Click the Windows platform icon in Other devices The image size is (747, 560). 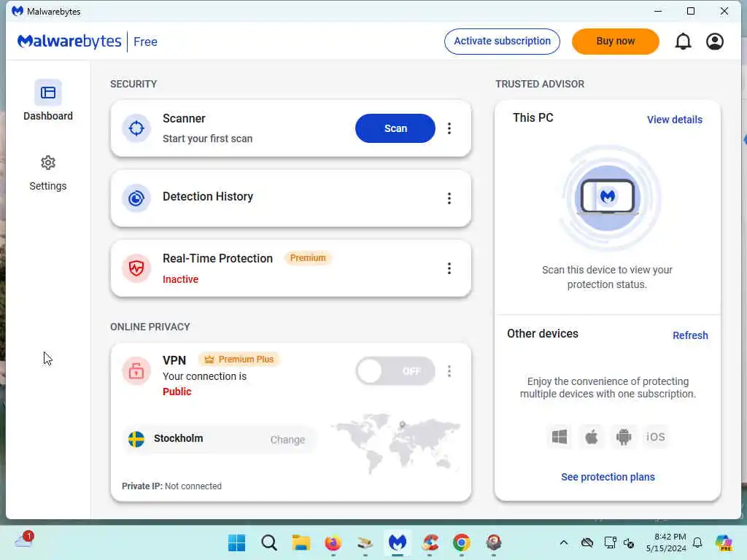pyautogui.click(x=560, y=437)
